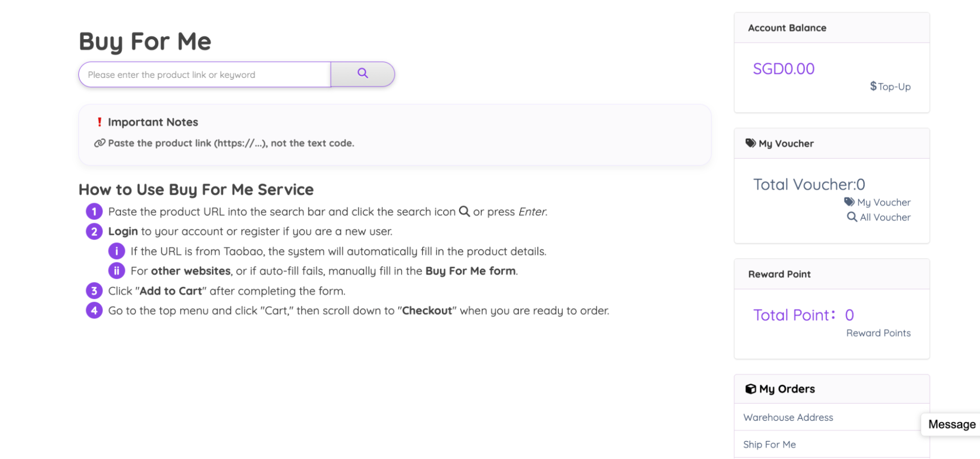
Task: Focus the product link or keyword field
Action: [x=205, y=74]
